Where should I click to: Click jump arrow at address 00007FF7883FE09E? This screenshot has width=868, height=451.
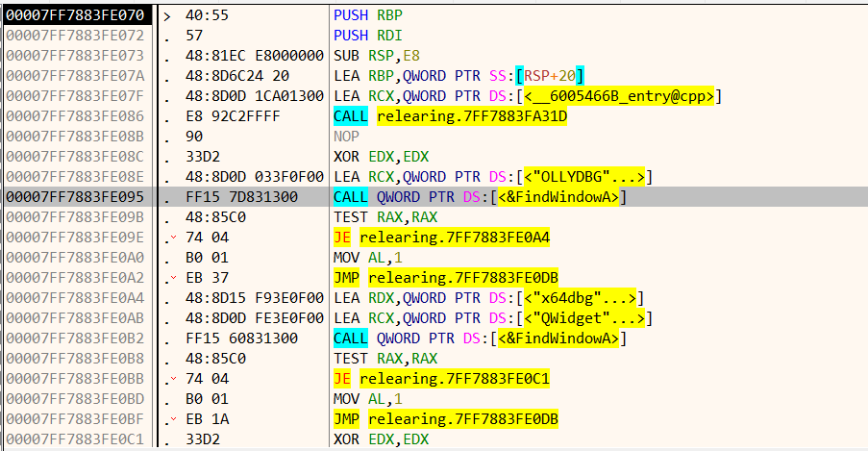pos(173,238)
